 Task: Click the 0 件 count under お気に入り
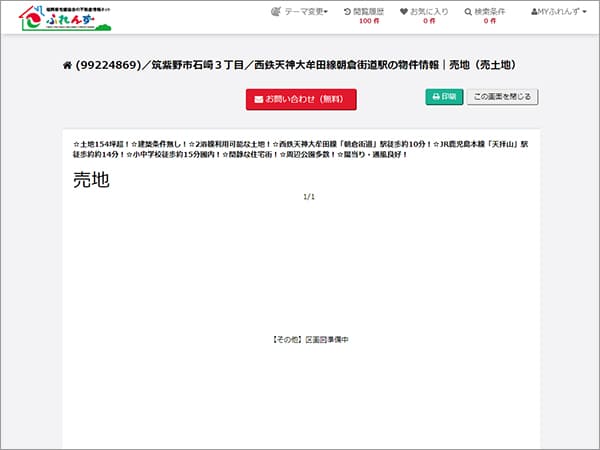point(429,21)
